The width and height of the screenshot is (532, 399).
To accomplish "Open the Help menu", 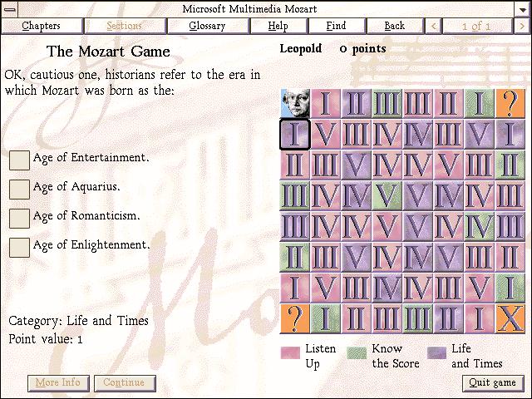I will (x=278, y=26).
